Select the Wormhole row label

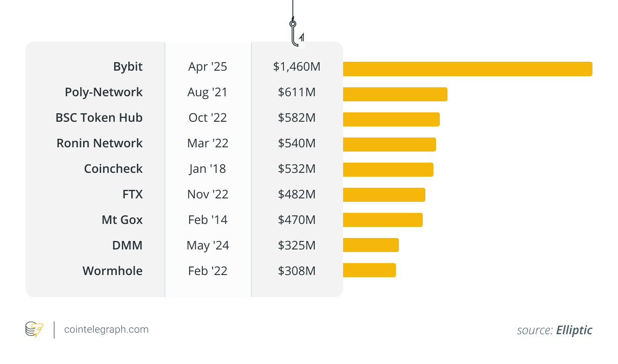[113, 271]
